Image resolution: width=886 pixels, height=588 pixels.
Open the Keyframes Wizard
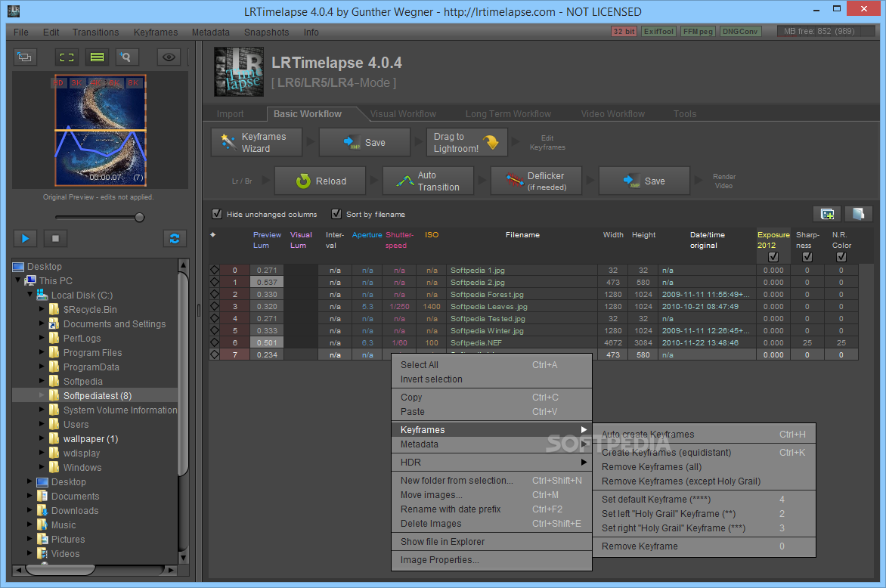tap(256, 142)
